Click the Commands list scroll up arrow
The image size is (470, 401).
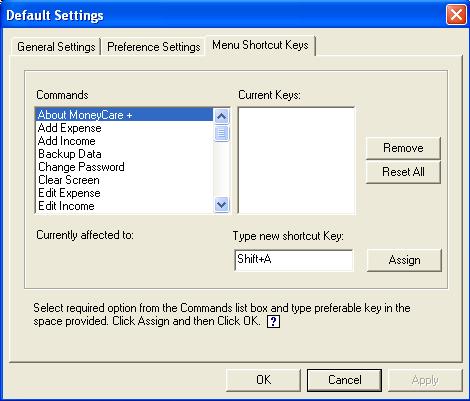tap(221, 116)
